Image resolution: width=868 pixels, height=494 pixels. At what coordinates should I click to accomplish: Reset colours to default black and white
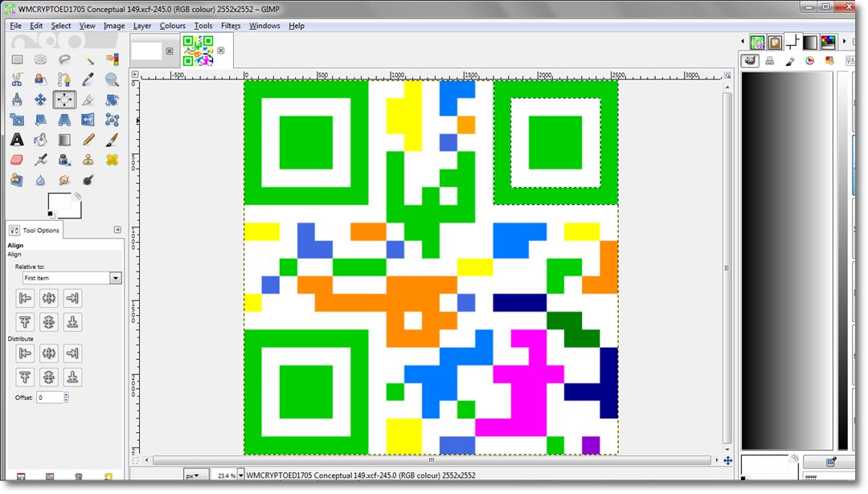pyautogui.click(x=51, y=214)
